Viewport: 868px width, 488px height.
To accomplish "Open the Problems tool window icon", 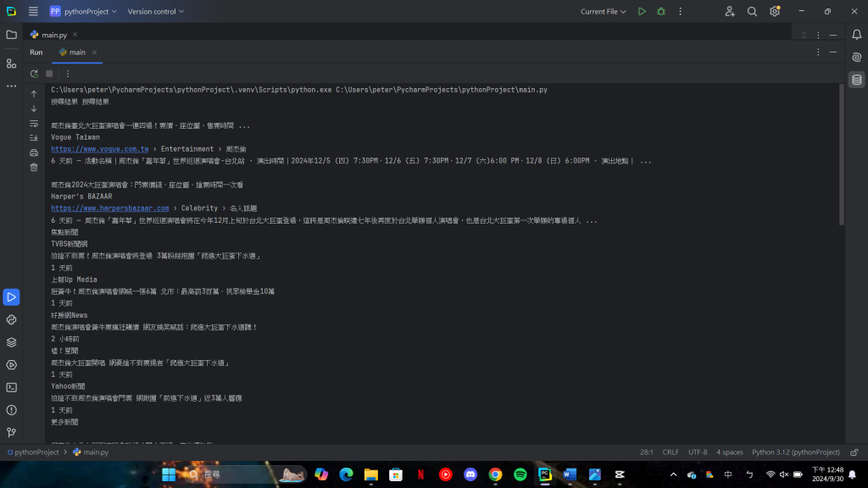I will click(11, 410).
